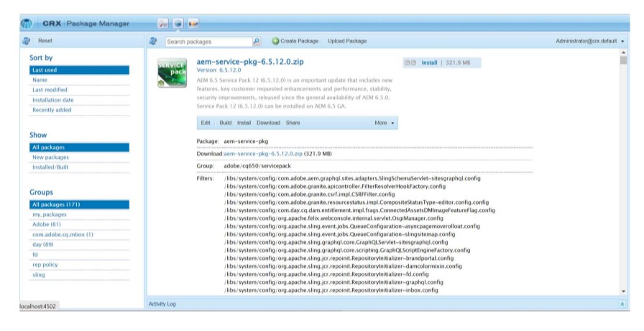The image size is (644, 331).
Task: Click the CRX globe logo icon
Action: [27, 24]
